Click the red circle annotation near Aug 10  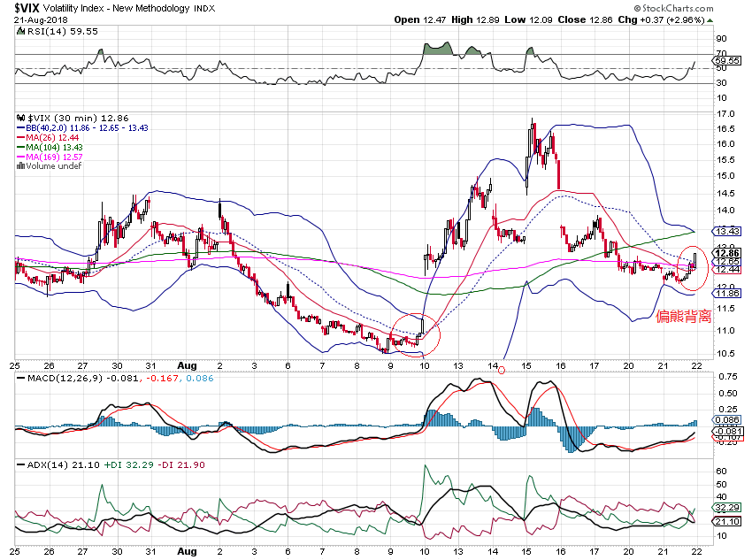click(409, 334)
